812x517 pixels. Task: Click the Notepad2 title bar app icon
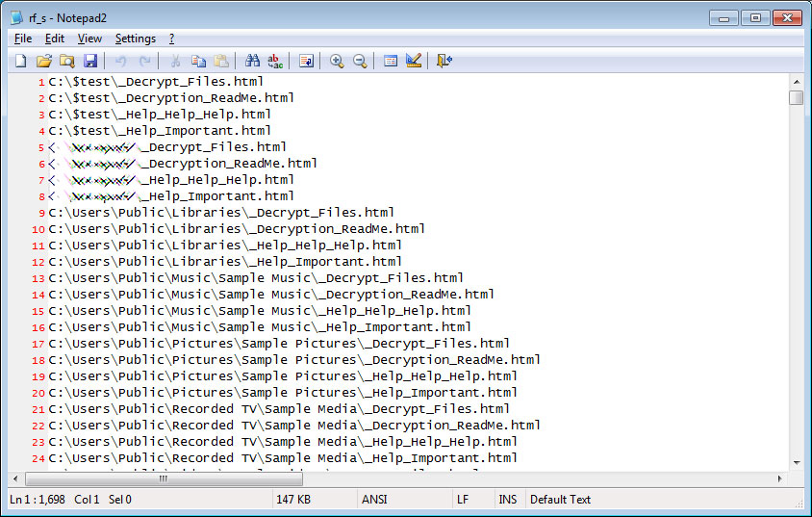coord(16,17)
